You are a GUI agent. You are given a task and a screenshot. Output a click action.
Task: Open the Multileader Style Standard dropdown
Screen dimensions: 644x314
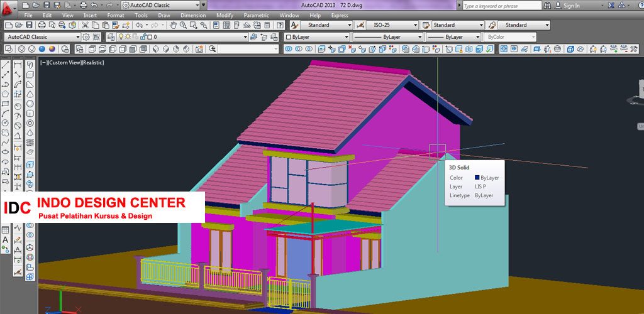click(x=547, y=25)
